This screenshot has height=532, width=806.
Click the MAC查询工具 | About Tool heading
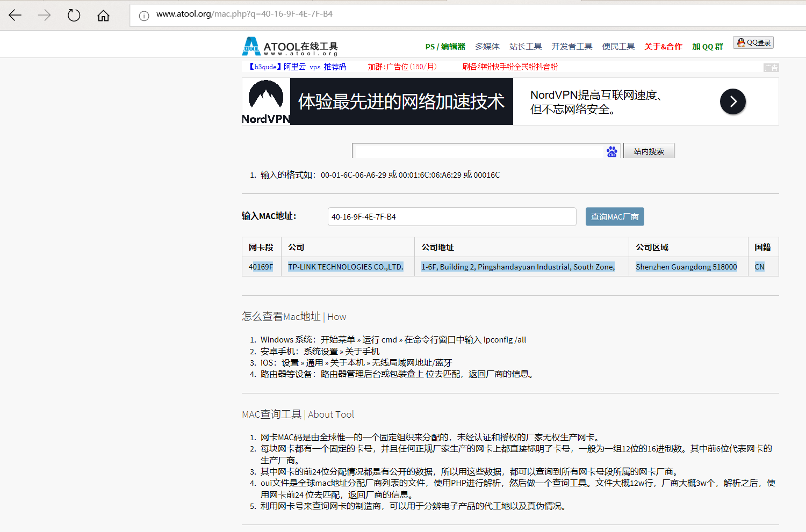298,414
